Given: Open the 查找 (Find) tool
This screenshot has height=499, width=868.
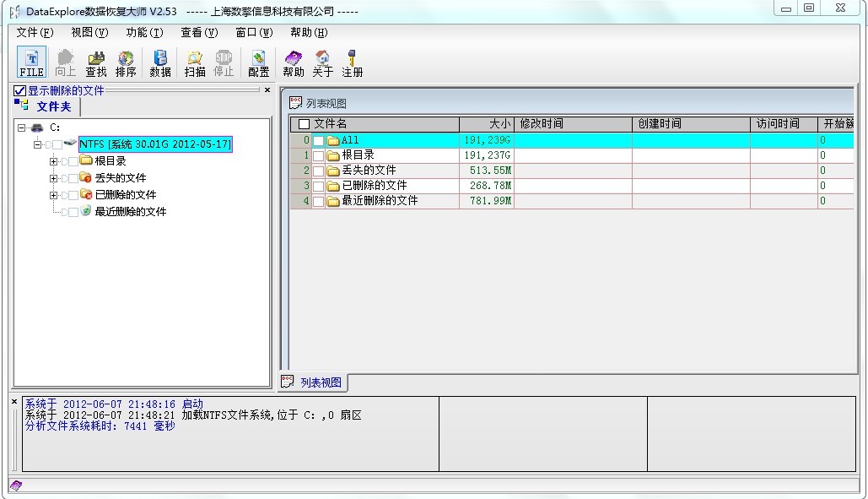Looking at the screenshot, I should click(x=95, y=61).
